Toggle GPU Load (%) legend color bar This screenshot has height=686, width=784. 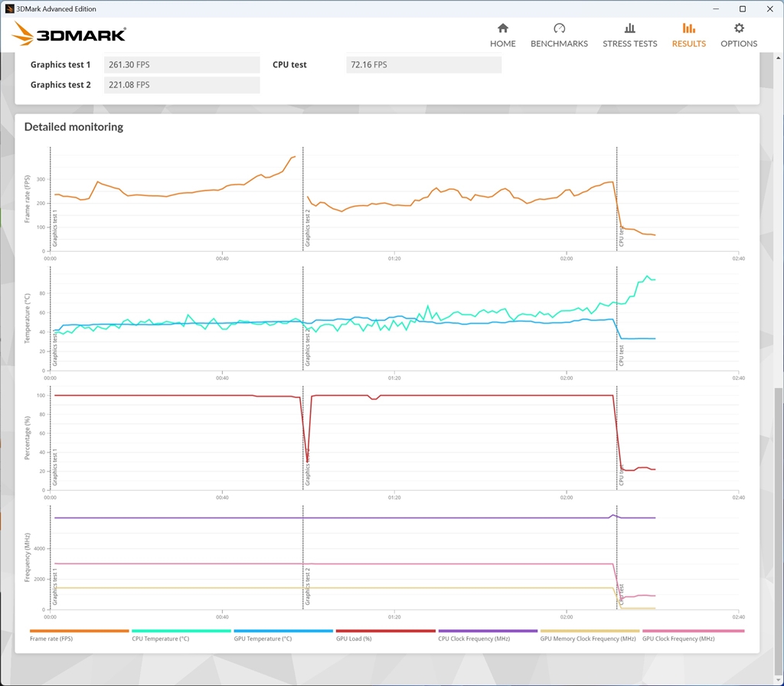pos(386,631)
